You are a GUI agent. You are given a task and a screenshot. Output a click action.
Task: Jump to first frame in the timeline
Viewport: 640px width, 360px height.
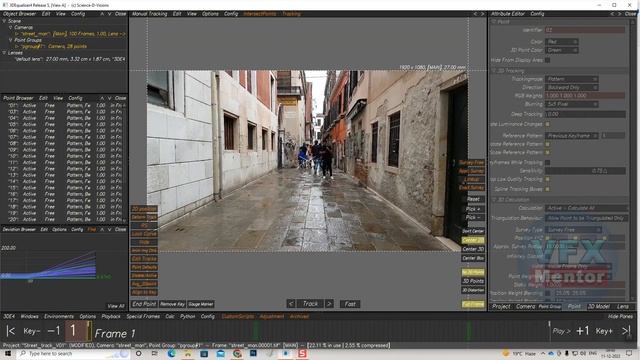11,331
